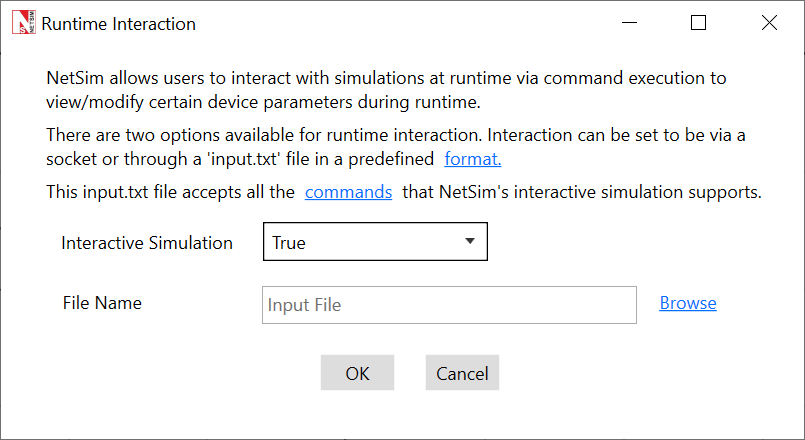This screenshot has width=805, height=440.
Task: Minimize the Runtime Interaction window
Action: pos(629,23)
